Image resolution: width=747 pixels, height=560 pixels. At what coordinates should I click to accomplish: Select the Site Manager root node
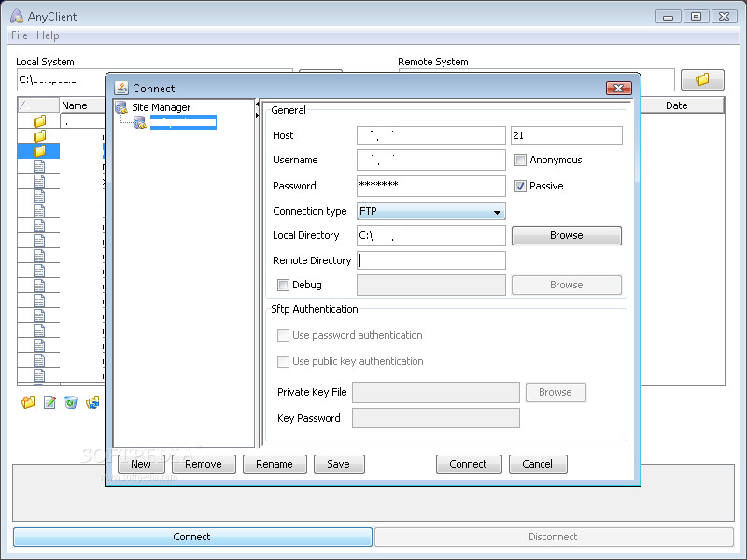[x=161, y=107]
